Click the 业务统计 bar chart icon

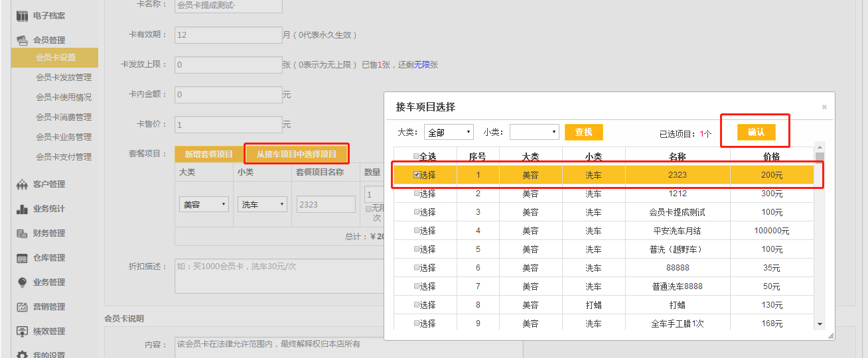[22, 209]
